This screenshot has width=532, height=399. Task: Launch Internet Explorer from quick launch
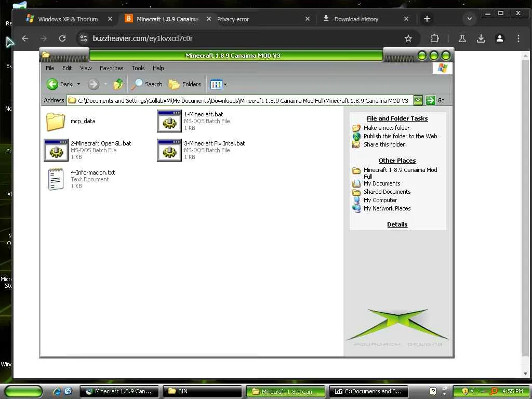[x=57, y=391]
